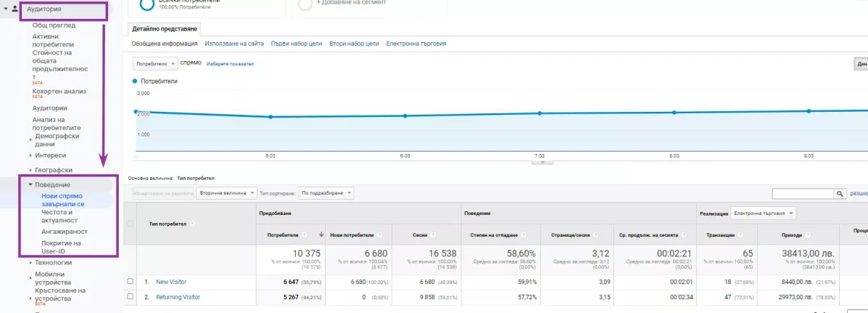Switch to Електронна търговия tab
The width and height of the screenshot is (868, 313).
(416, 44)
